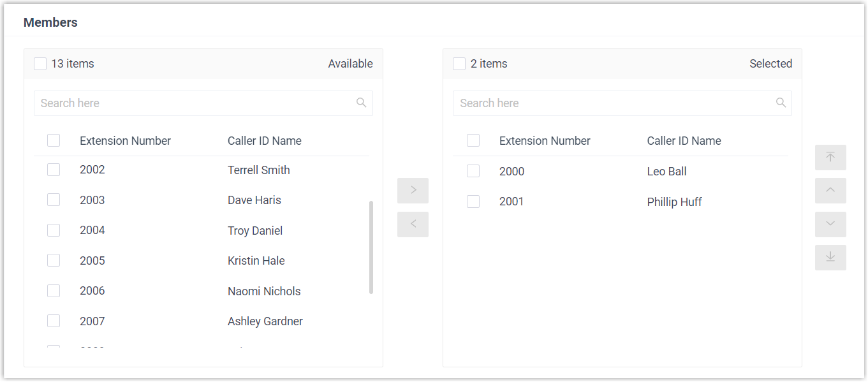Click the scrollbar in the Available list

click(x=370, y=249)
